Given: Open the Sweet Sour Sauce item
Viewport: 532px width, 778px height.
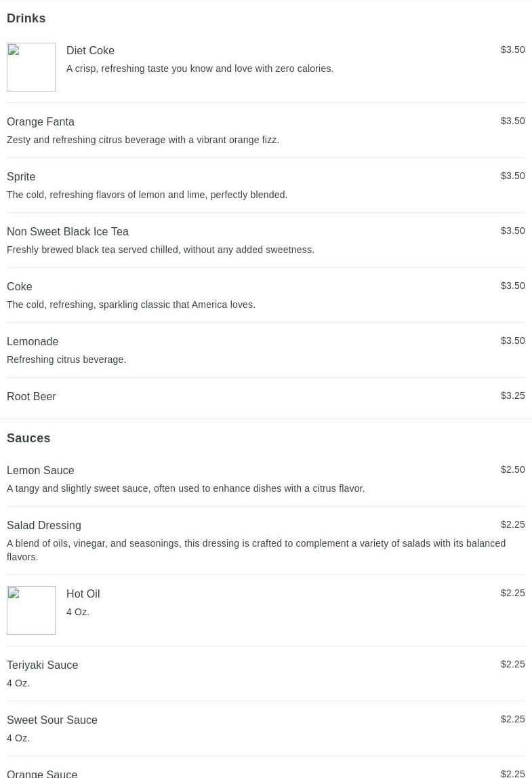Looking at the screenshot, I should pos(52,720).
